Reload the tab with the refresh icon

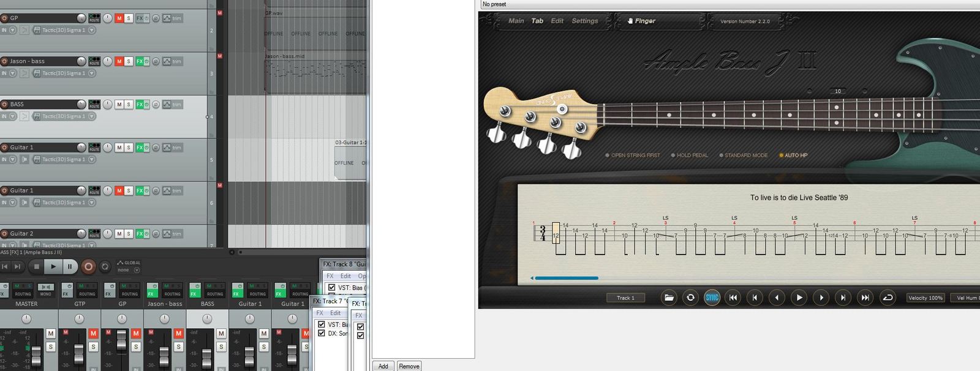(690, 298)
